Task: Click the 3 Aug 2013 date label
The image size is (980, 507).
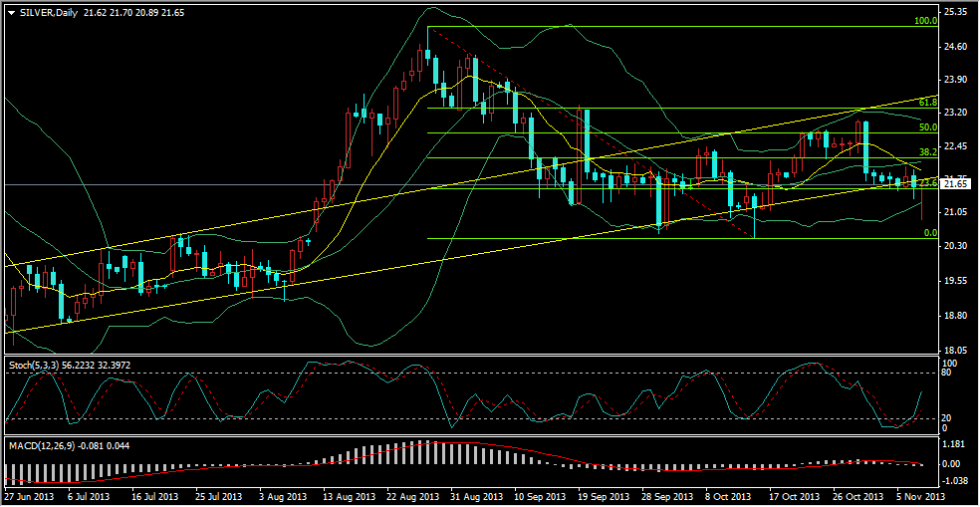Action: coord(283,498)
